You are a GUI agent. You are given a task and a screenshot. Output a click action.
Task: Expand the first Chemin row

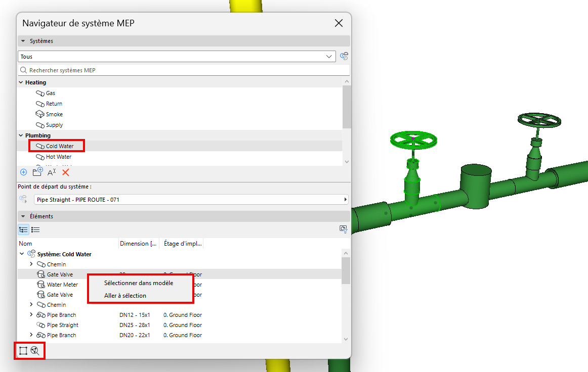31,264
